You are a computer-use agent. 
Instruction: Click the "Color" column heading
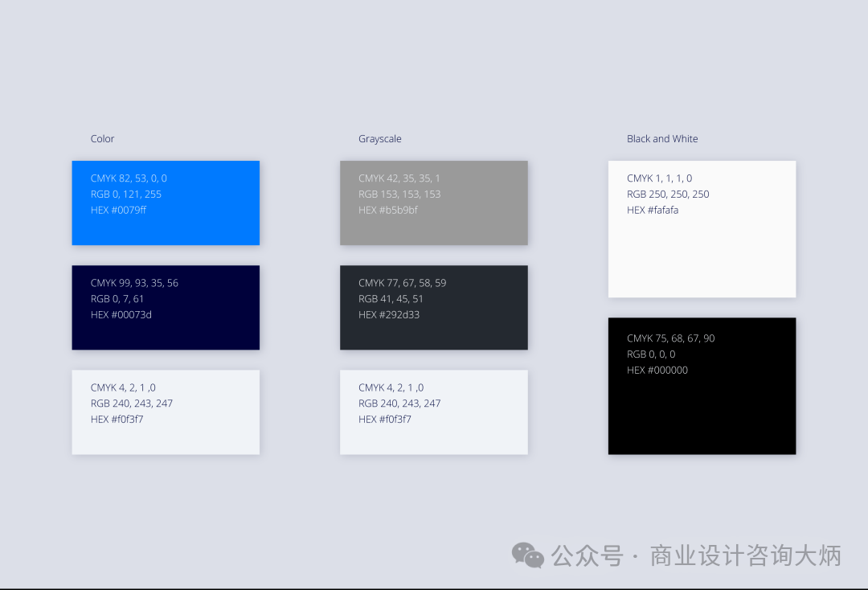[102, 139]
